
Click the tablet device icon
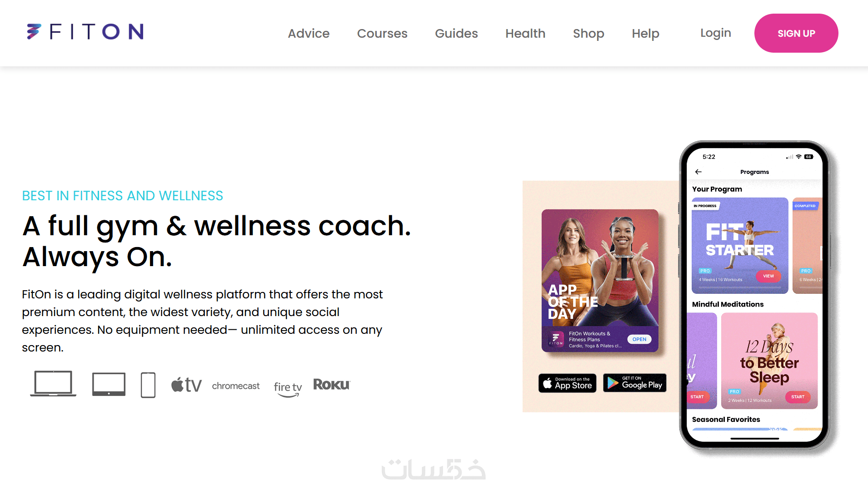pos(109,384)
